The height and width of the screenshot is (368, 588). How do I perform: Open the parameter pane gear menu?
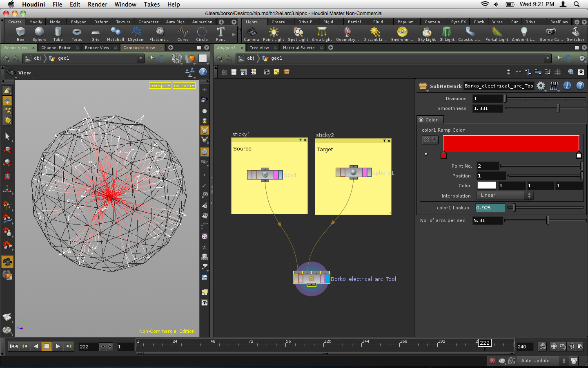point(541,86)
